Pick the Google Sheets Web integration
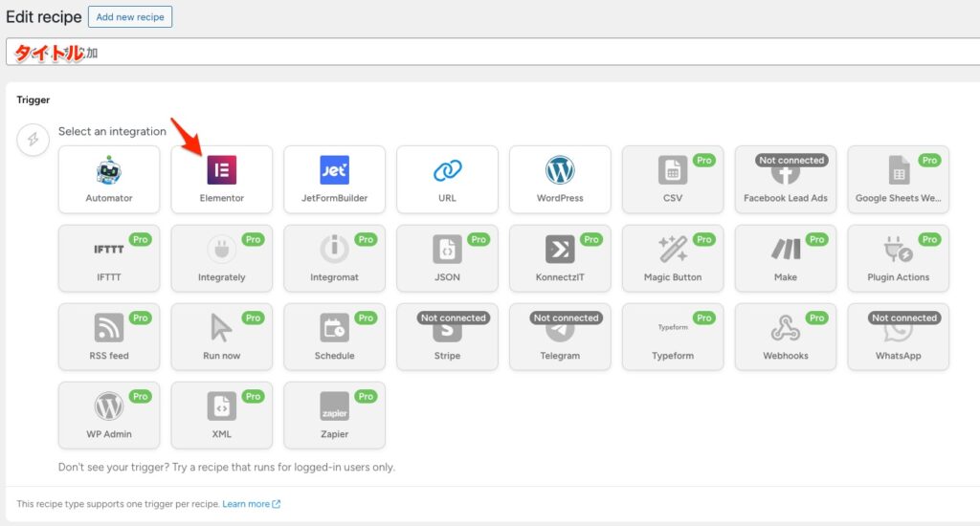Viewport: 980px width, 526px height. click(898, 179)
